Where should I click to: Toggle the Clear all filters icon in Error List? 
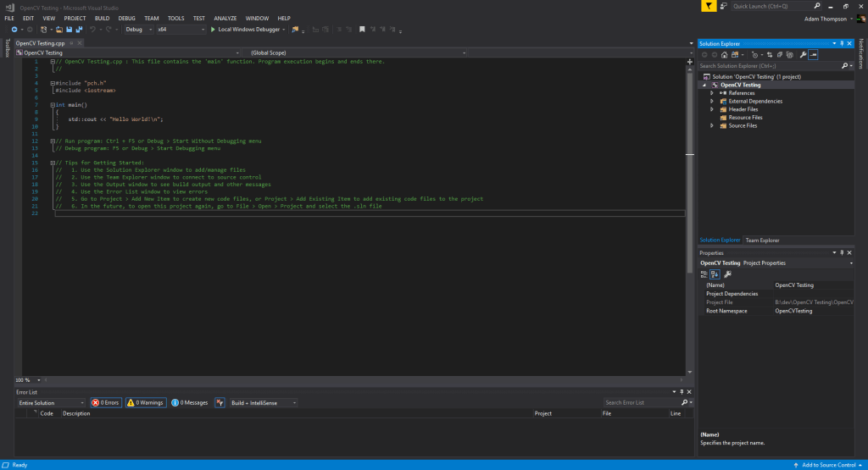(220, 402)
